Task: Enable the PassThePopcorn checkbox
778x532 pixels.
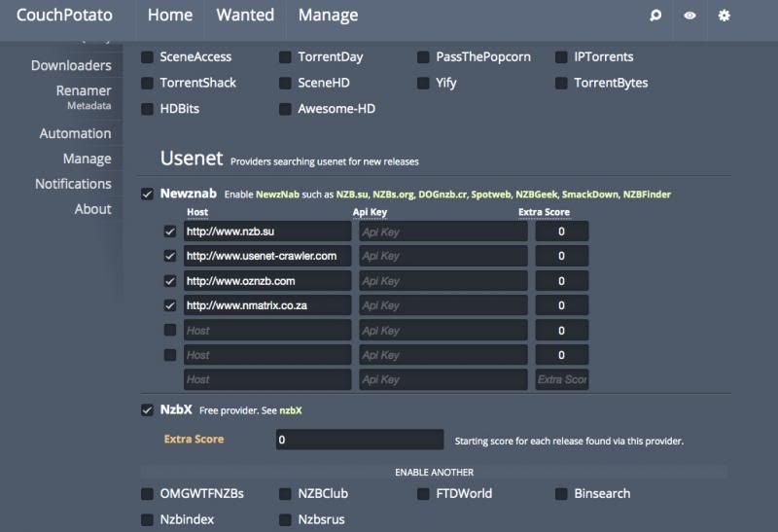Action: (x=423, y=57)
